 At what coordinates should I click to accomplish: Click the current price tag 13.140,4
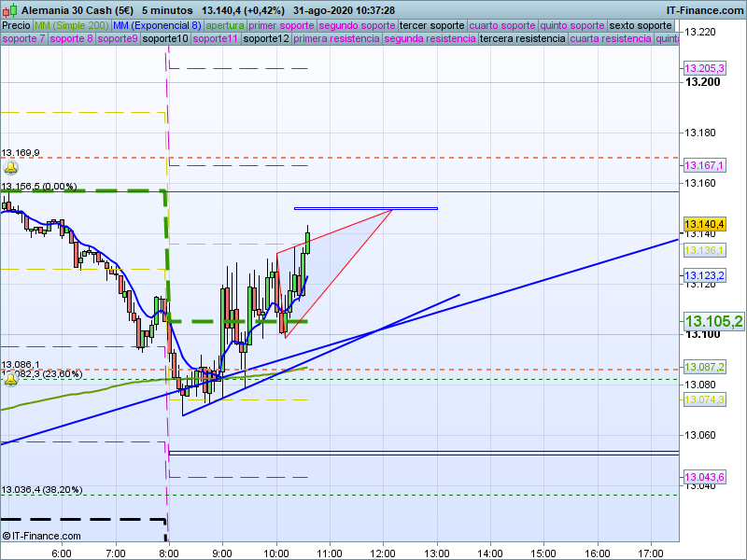[704, 225]
